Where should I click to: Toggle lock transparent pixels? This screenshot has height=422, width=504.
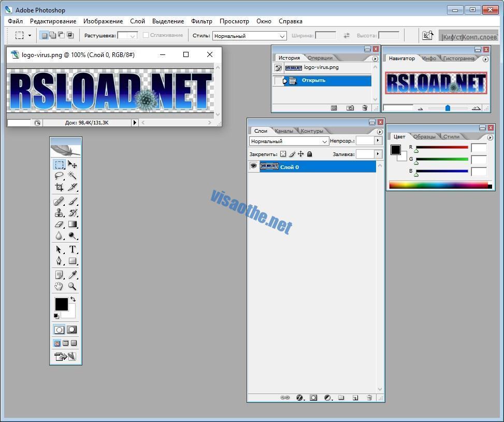tap(283, 154)
